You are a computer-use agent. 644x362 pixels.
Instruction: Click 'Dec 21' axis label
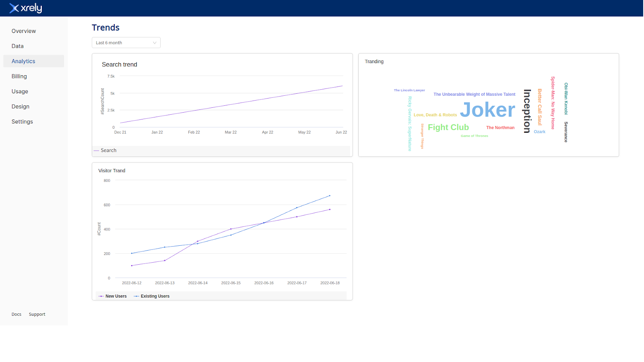pyautogui.click(x=120, y=132)
